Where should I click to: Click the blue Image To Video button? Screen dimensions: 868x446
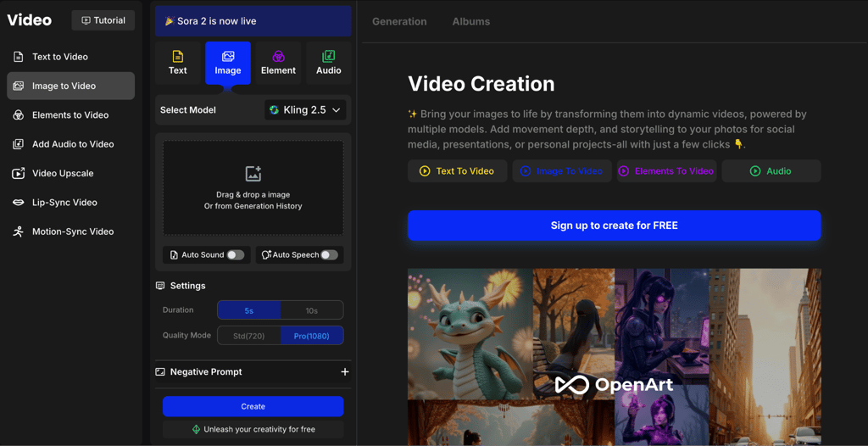pyautogui.click(x=562, y=171)
